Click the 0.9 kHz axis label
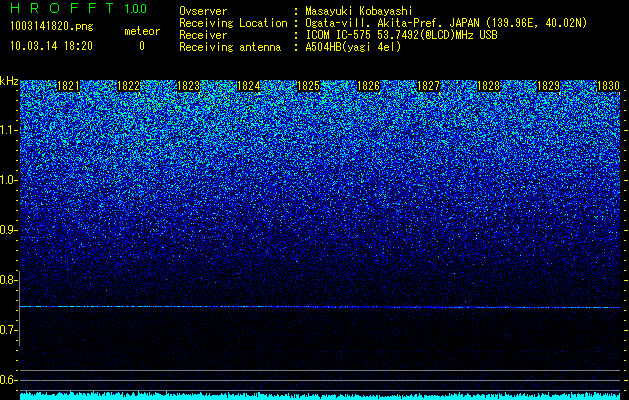 click(8, 230)
